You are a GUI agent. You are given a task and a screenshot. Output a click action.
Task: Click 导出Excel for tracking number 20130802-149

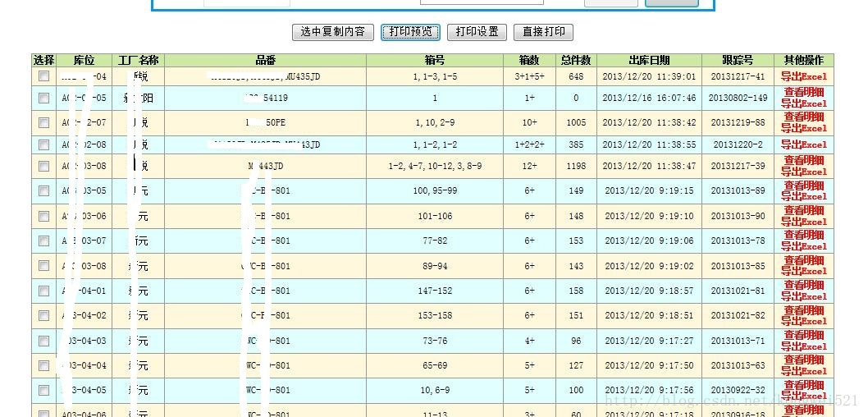pos(804,103)
